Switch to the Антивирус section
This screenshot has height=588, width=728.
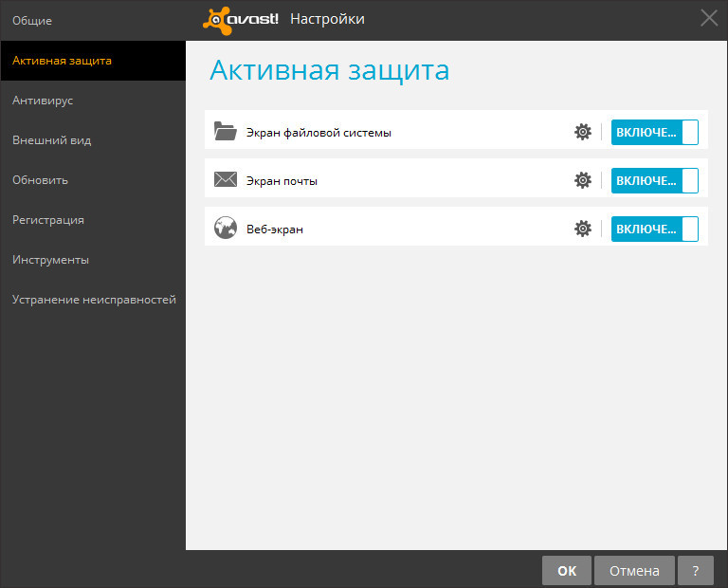tap(43, 100)
